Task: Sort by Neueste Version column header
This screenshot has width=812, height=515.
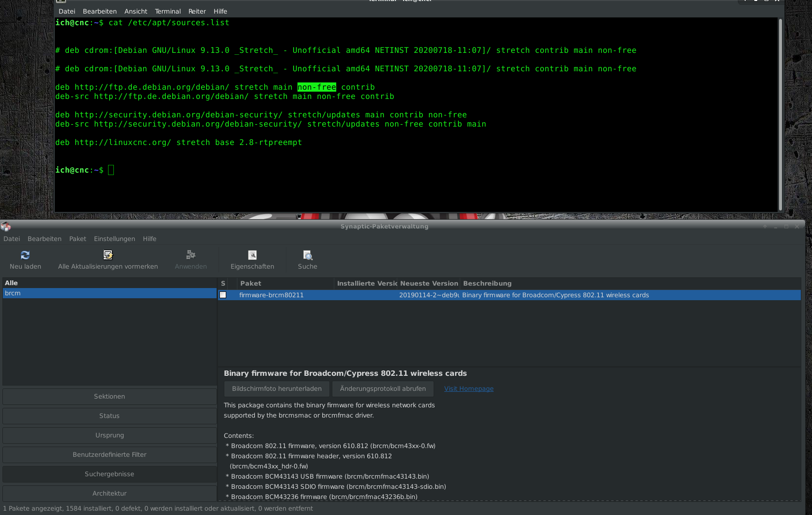Action: pyautogui.click(x=429, y=283)
